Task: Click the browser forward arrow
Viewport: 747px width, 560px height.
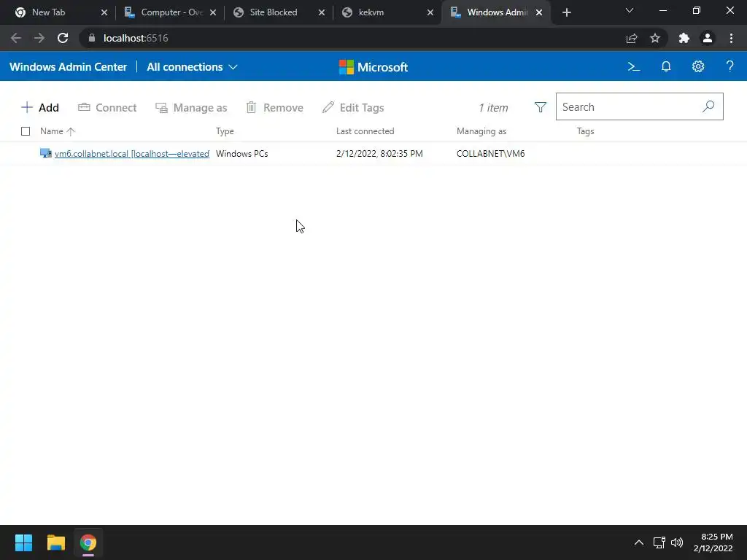Action: 39,38
